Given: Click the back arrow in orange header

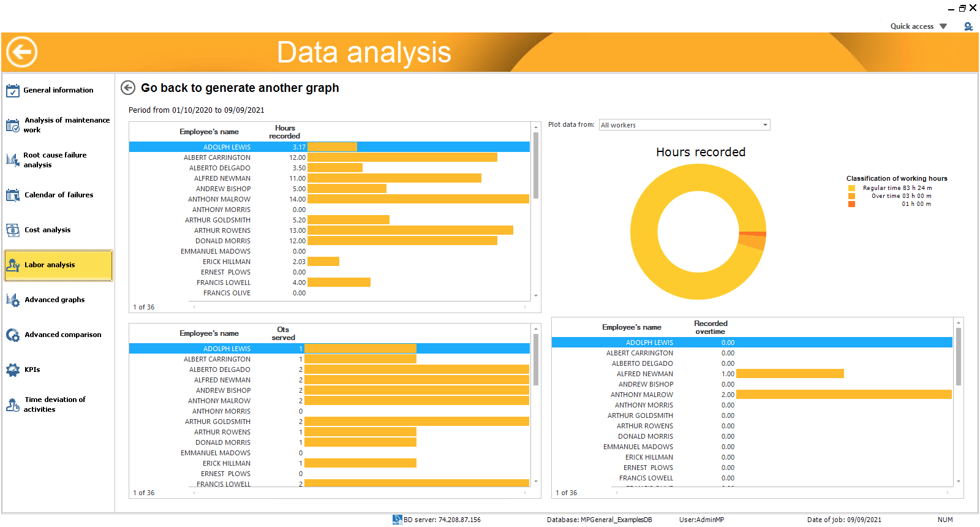Looking at the screenshot, I should click(22, 52).
